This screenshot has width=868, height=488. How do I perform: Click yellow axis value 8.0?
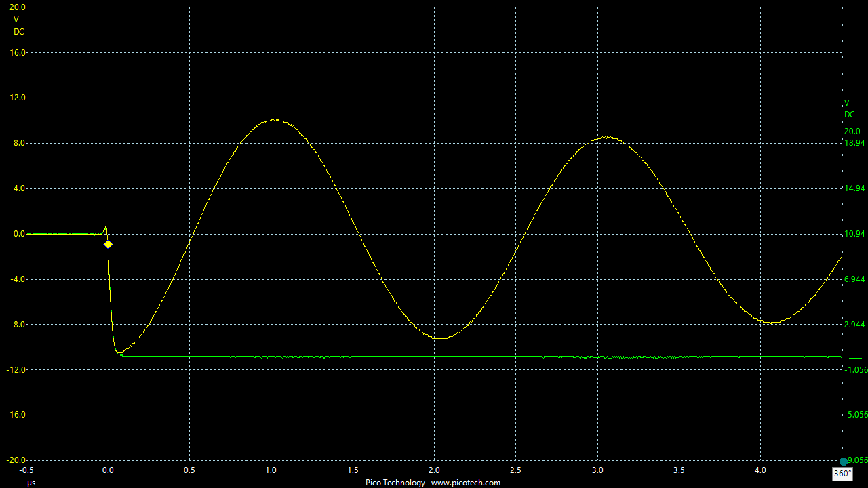coord(20,143)
